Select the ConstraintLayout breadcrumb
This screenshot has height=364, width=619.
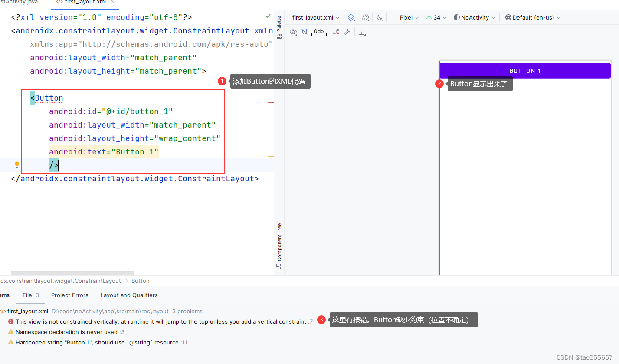(x=61, y=281)
